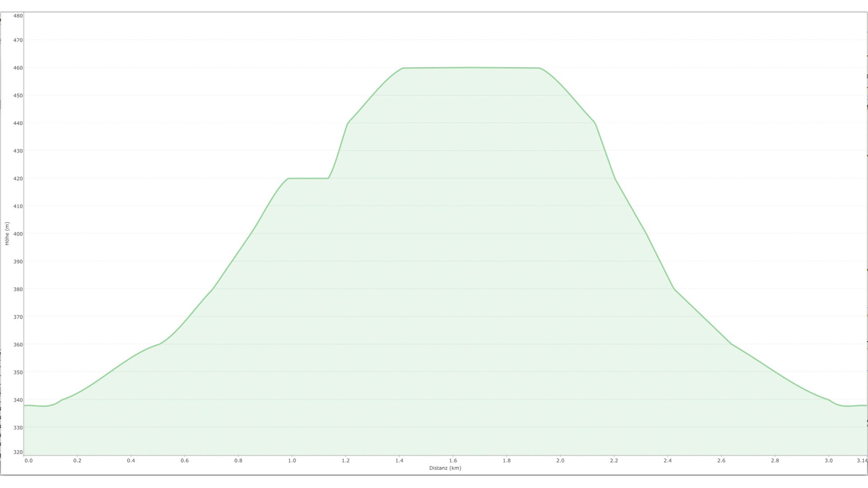Click the 0.6 distance tick label

point(184,461)
